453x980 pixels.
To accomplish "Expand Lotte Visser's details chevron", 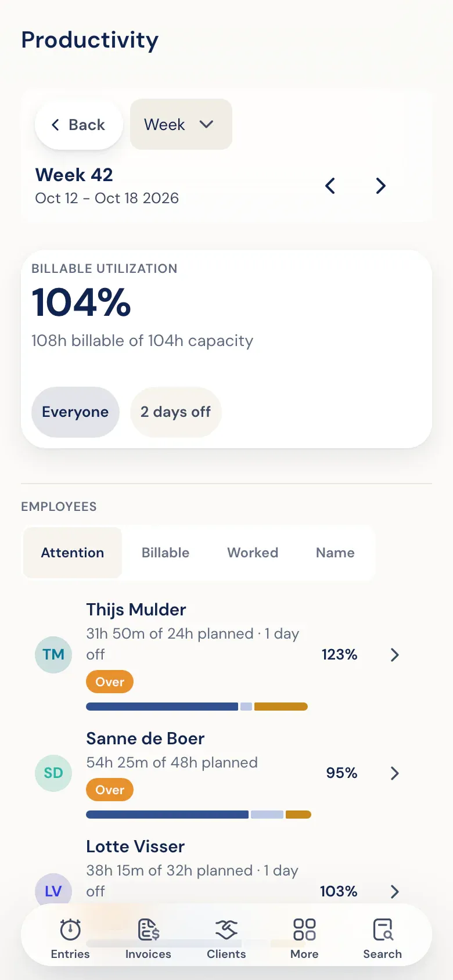I will pyautogui.click(x=395, y=892).
